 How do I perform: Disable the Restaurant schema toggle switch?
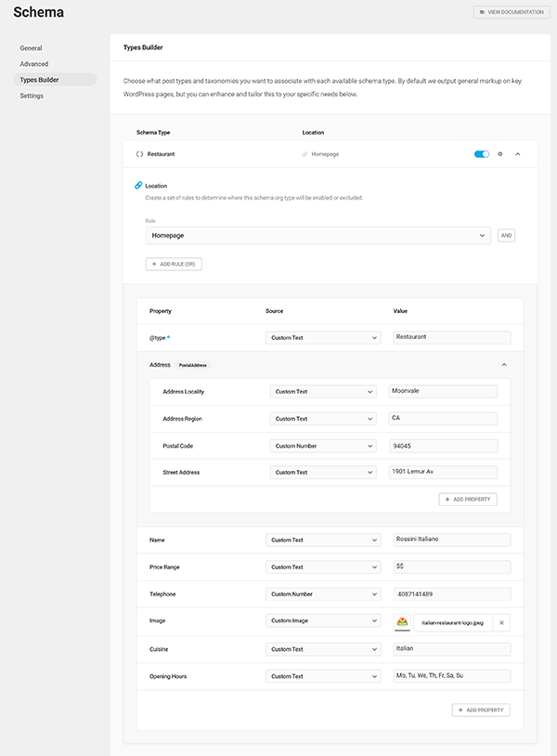click(482, 154)
